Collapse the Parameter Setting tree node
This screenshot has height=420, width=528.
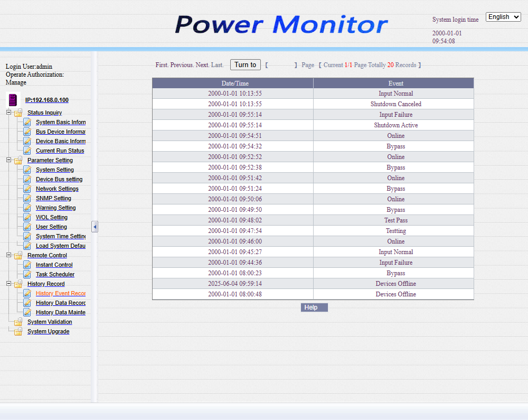8,160
